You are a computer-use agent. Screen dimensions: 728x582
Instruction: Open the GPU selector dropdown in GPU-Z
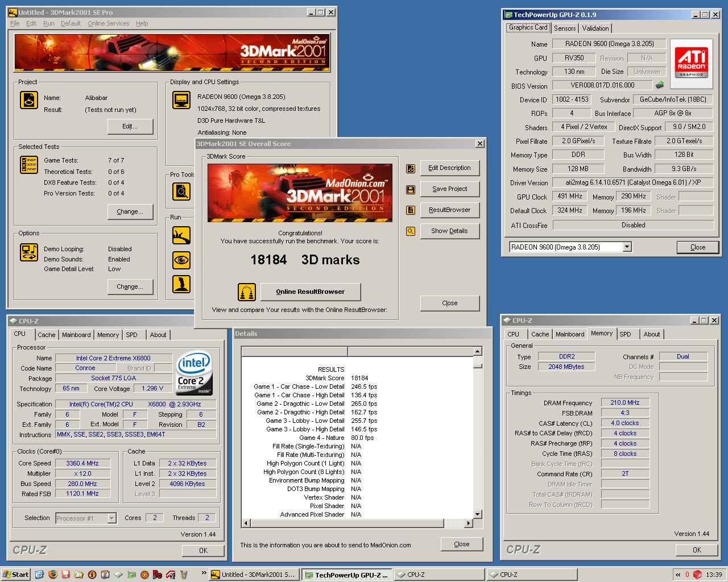coord(627,247)
